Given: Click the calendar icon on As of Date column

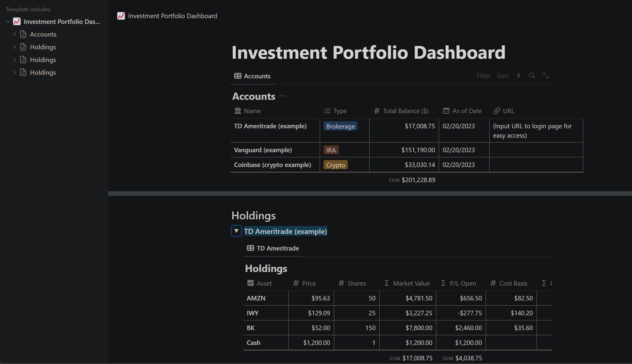Looking at the screenshot, I should 445,111.
